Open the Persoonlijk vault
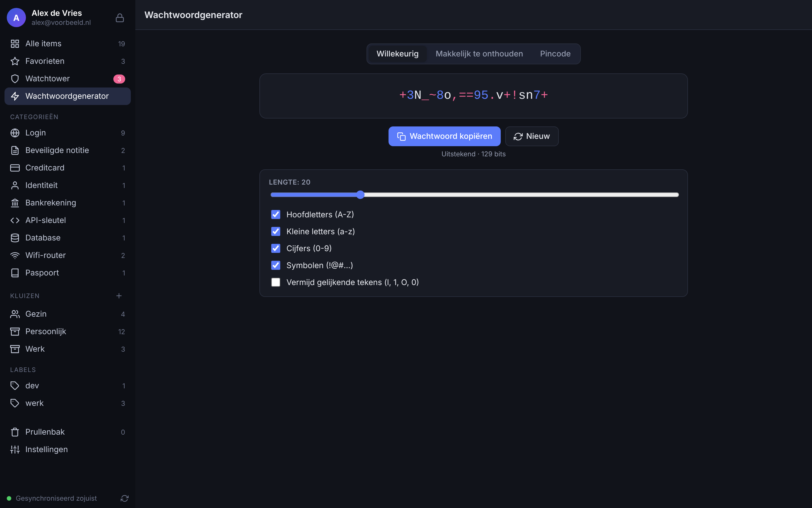Image resolution: width=812 pixels, height=508 pixels. 67,331
